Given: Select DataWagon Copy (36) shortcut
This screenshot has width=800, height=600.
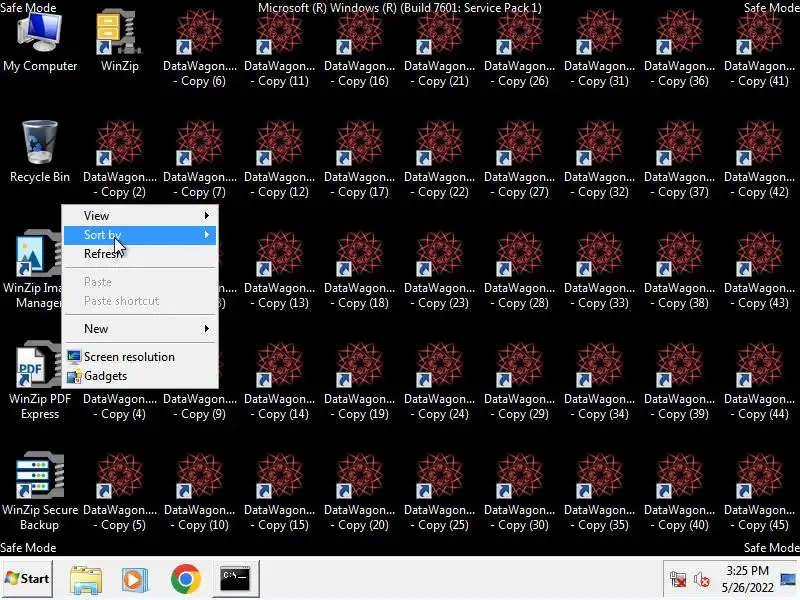Looking at the screenshot, I should 680,50.
